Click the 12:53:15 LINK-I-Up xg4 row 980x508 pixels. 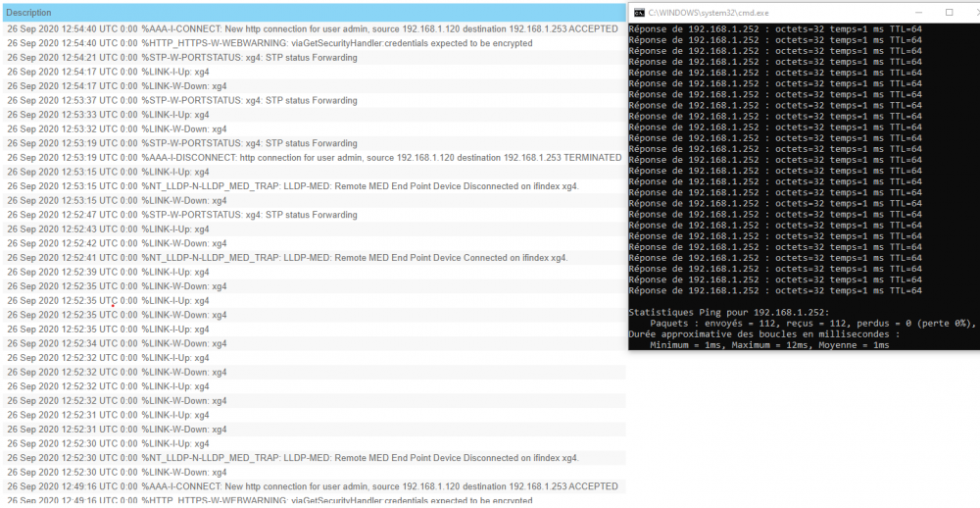[x=314, y=172]
